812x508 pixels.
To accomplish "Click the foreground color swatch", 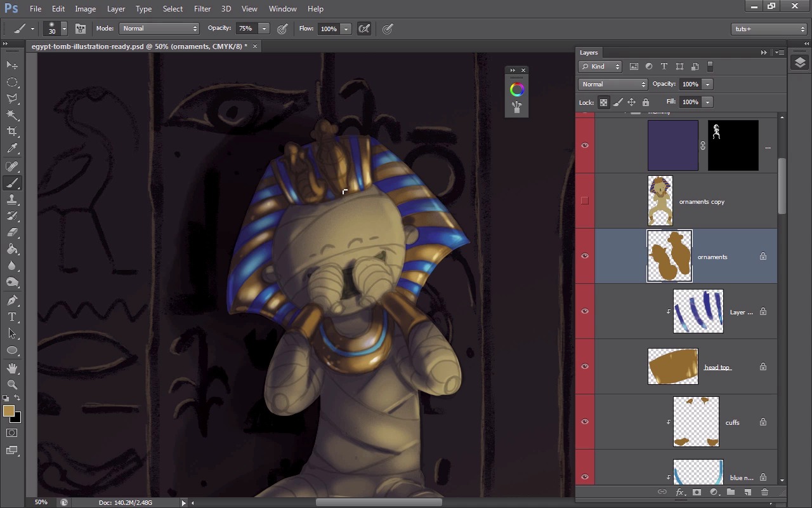I will click(x=9, y=411).
